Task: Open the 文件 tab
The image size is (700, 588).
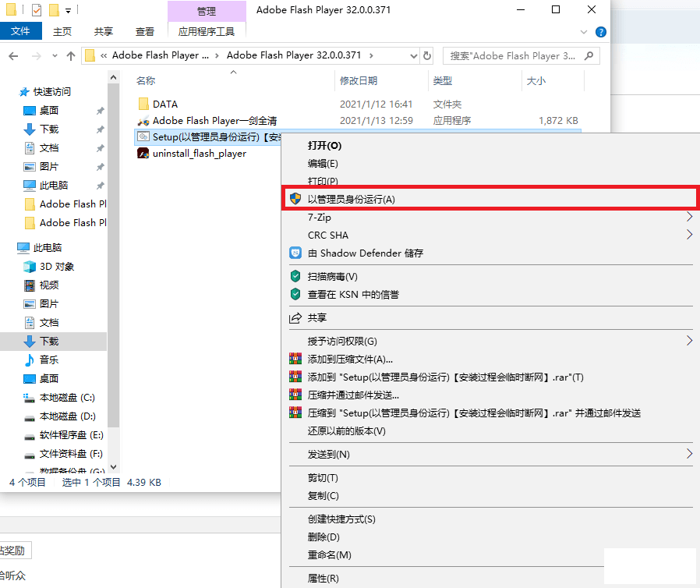Action: (20, 31)
